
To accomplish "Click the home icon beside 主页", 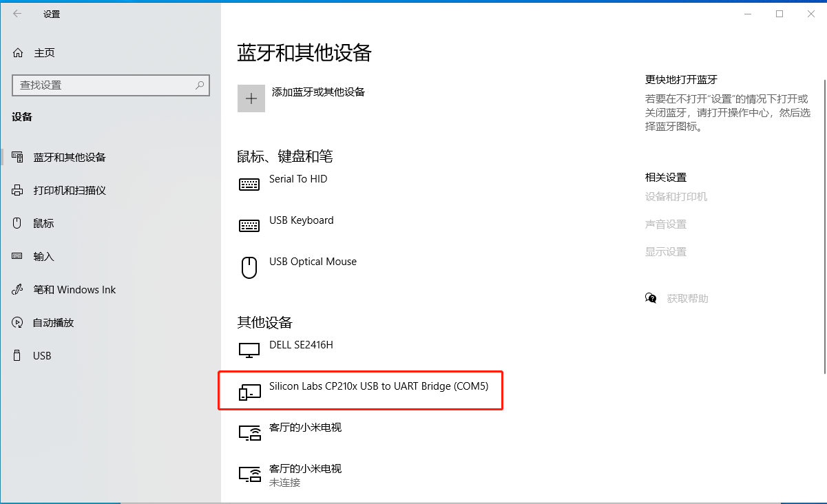I will (19, 53).
